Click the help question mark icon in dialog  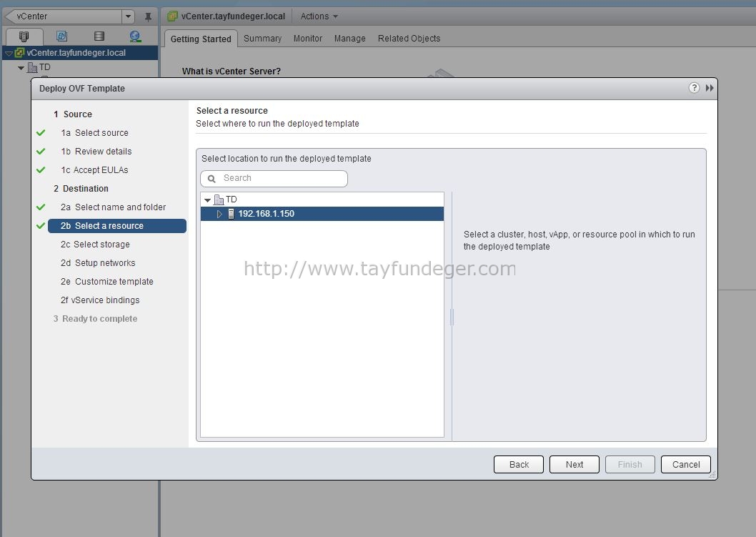pyautogui.click(x=694, y=88)
